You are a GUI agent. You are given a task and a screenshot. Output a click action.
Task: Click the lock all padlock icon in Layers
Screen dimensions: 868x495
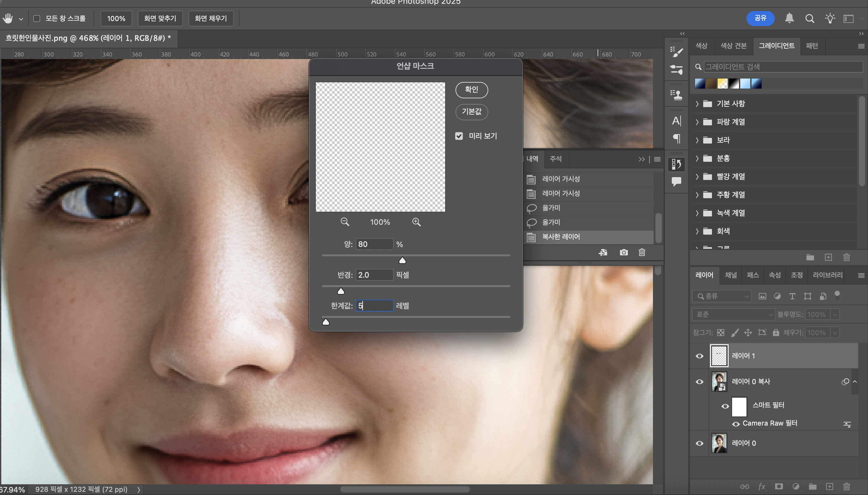(776, 333)
